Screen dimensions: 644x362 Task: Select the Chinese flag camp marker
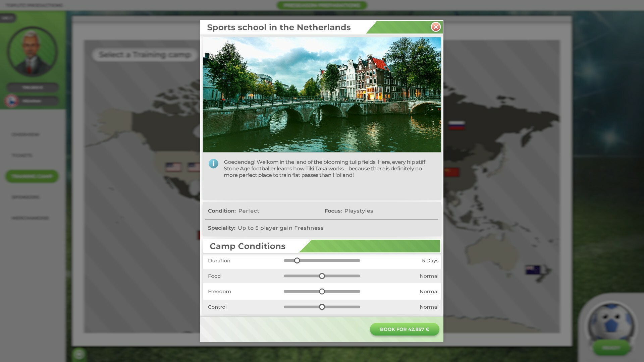tap(451, 172)
